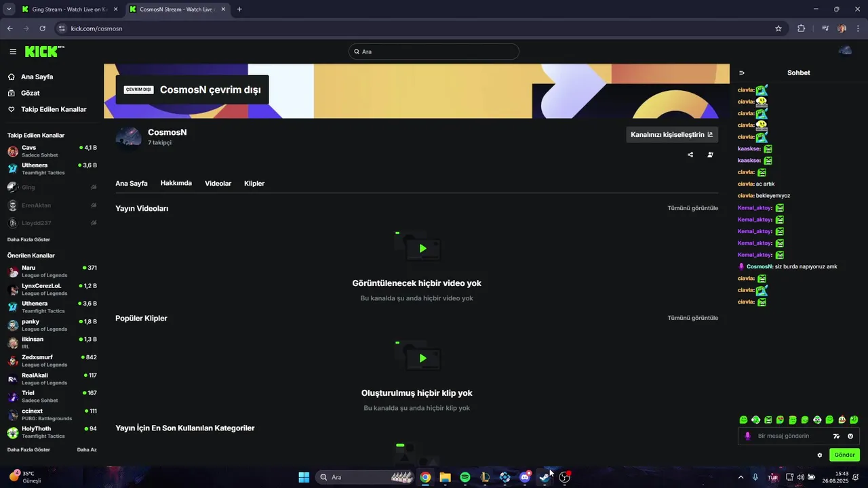Image resolution: width=868 pixels, height=488 pixels.
Task: Open Chrome media control icon
Action: 825,28
